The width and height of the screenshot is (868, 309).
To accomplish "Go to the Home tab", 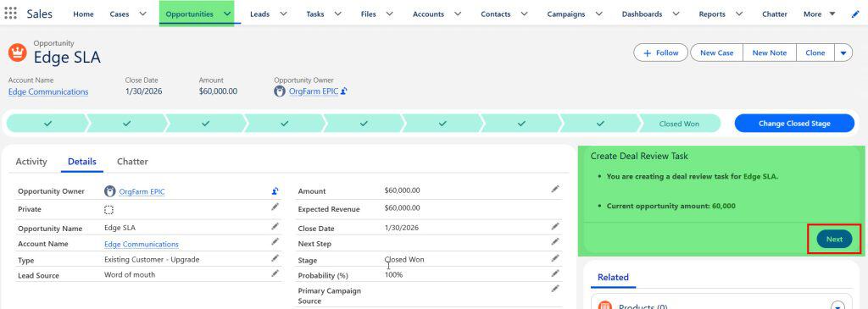I will [84, 14].
